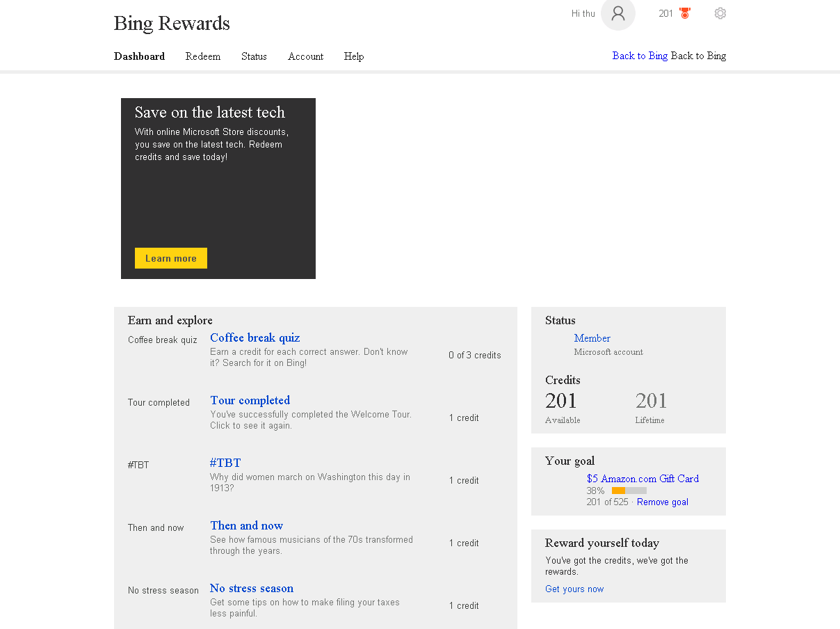Select the Help menu item
The width and height of the screenshot is (840, 629).
tap(354, 56)
